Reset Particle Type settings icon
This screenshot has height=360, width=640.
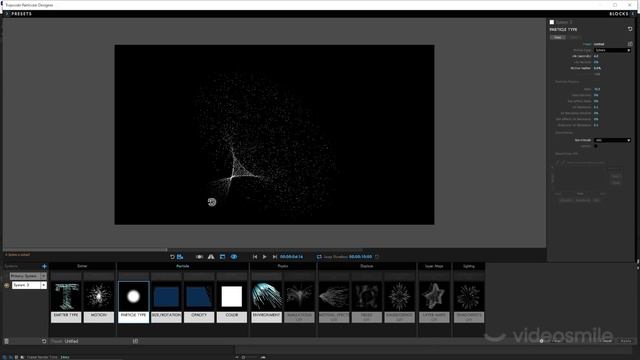point(630,29)
